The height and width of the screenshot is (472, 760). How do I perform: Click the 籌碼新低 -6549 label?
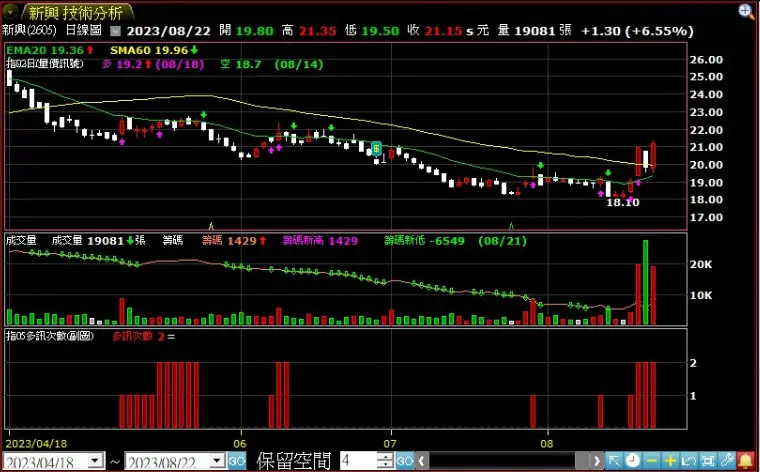tap(424, 240)
